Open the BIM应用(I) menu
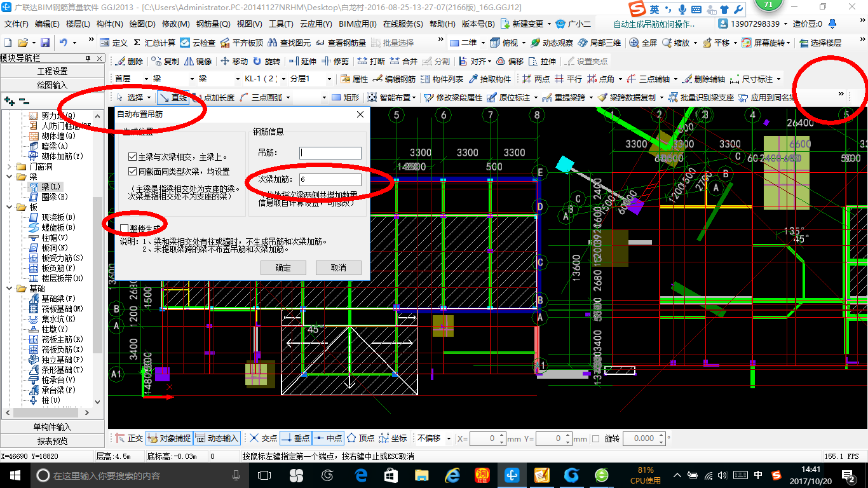Screen dimensions: 868x488 tap(357, 24)
